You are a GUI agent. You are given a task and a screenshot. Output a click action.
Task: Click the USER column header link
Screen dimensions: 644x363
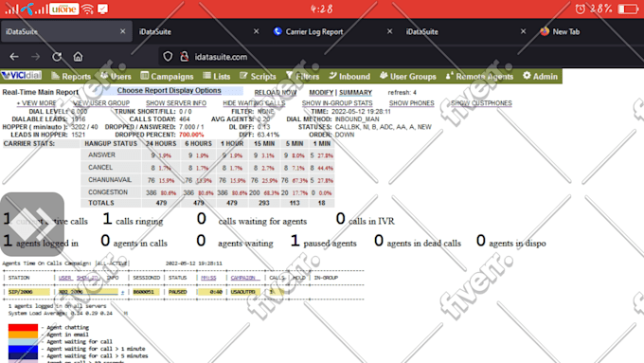[x=65, y=278]
